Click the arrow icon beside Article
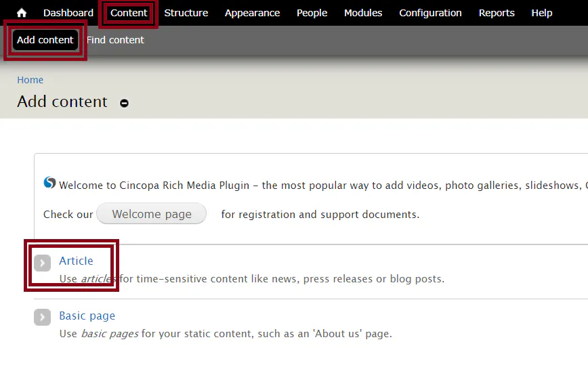Viewport: 588px width, 367px height. pyautogui.click(x=43, y=263)
